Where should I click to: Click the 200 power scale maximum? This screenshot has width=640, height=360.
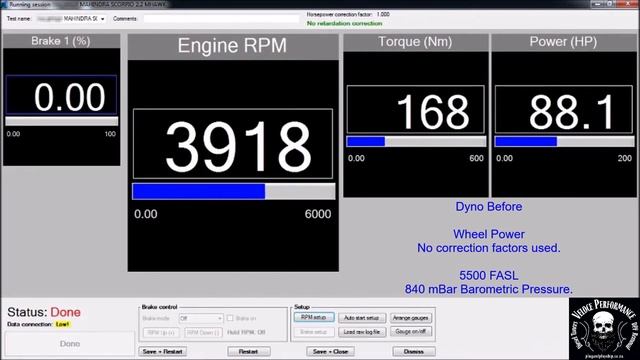[x=624, y=158]
